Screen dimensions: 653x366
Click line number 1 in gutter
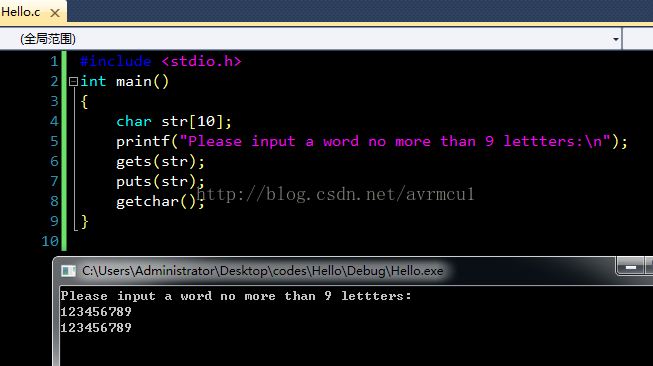tap(54, 62)
